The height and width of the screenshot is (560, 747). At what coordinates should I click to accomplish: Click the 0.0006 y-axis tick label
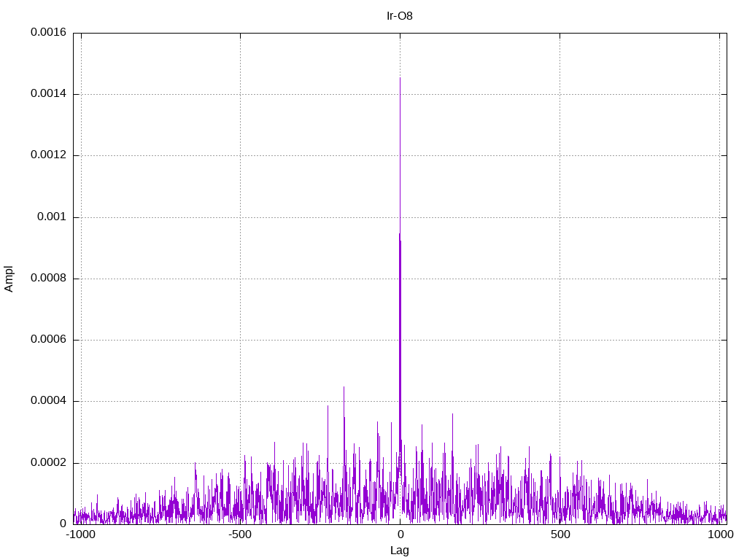coord(47,340)
